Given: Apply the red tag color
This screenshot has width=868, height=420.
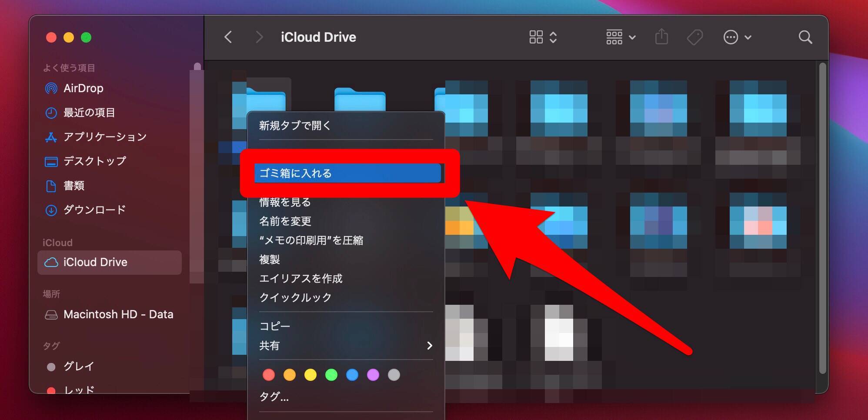Looking at the screenshot, I should [x=269, y=375].
